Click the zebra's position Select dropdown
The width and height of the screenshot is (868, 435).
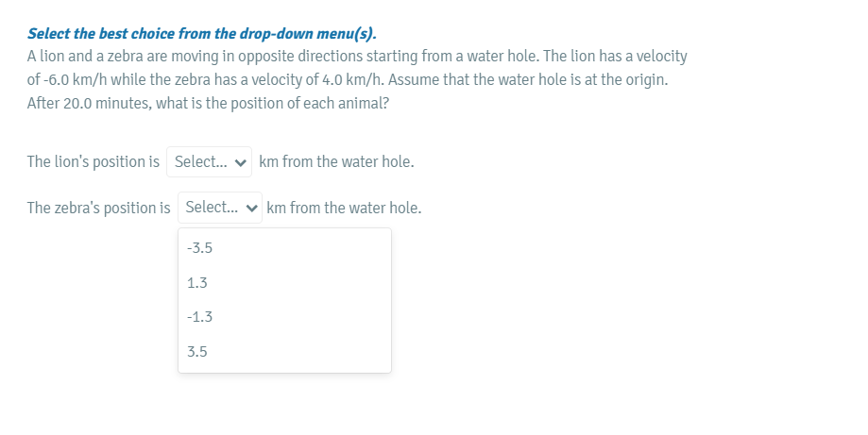point(220,207)
